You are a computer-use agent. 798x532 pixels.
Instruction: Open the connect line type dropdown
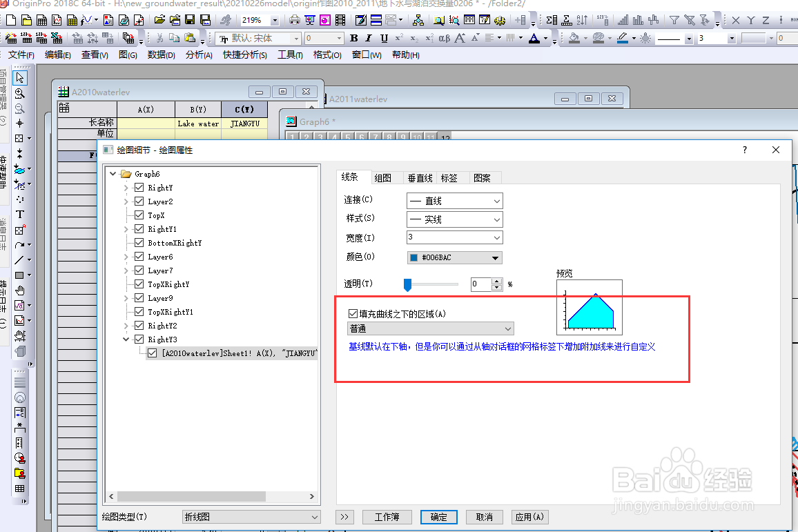tap(454, 201)
